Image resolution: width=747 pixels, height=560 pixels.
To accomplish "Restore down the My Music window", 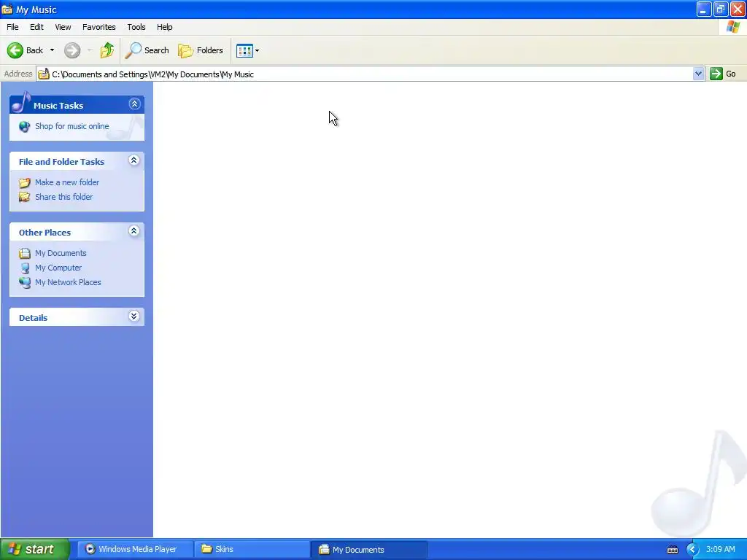I will [x=720, y=9].
